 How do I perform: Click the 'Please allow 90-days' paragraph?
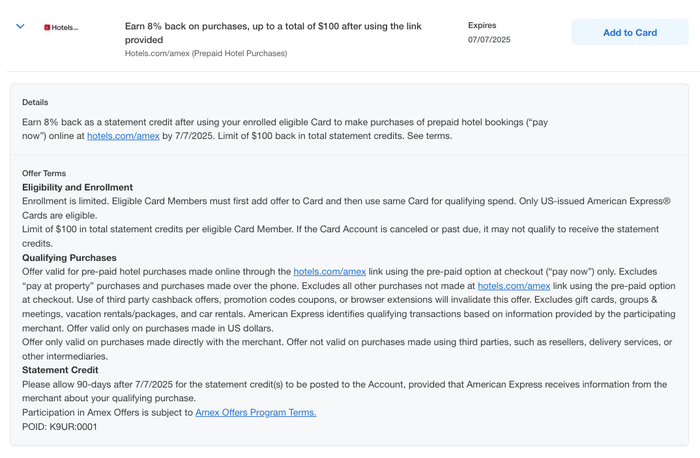[x=345, y=391]
